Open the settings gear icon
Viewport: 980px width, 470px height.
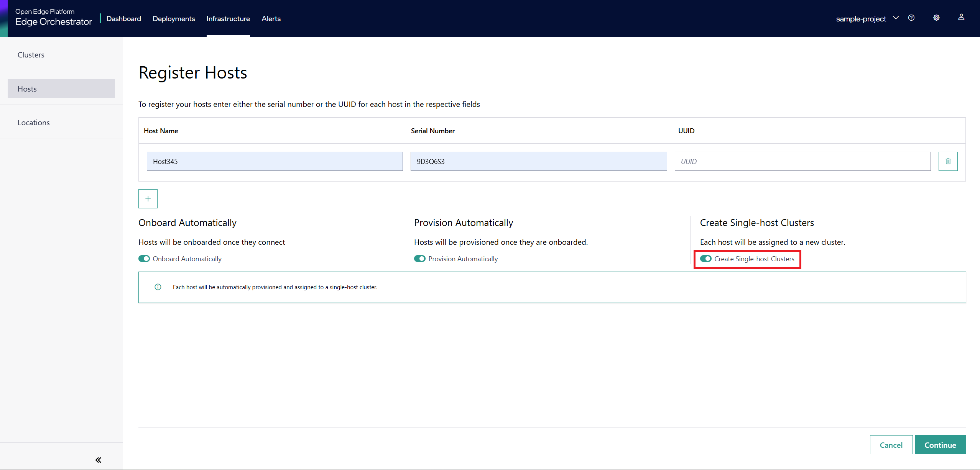pos(937,18)
